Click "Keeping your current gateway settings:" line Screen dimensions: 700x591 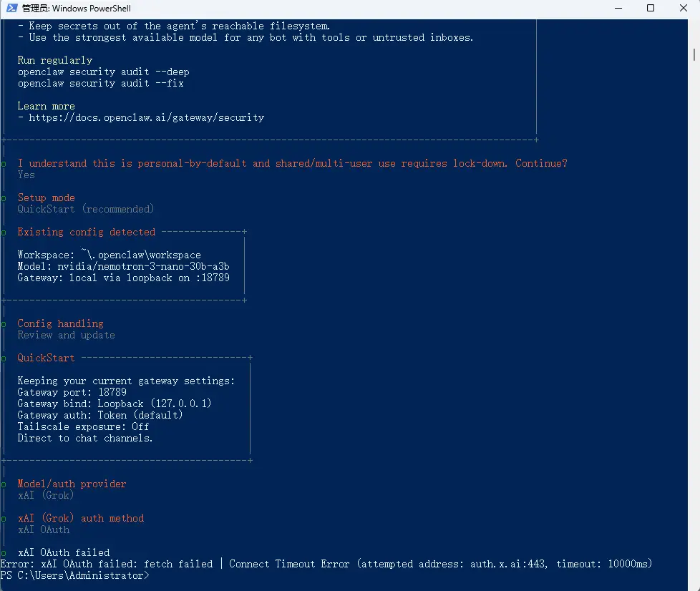point(126,381)
